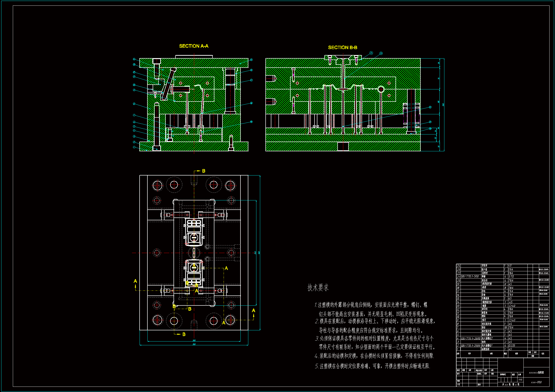The width and height of the screenshot is (555, 392).
Task: Click the B section arrow label below plan view
Action: 184,334
